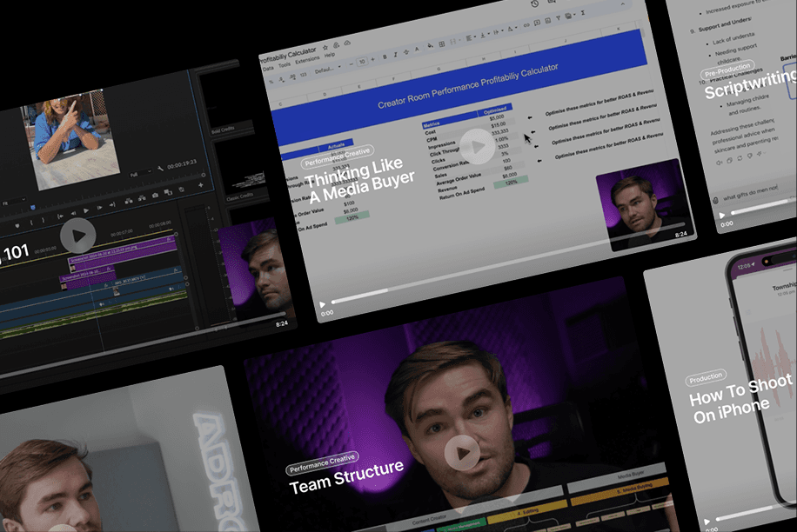Click the Italic icon in spreadsheet toolbar
Image resolution: width=797 pixels, height=532 pixels.
(x=395, y=54)
